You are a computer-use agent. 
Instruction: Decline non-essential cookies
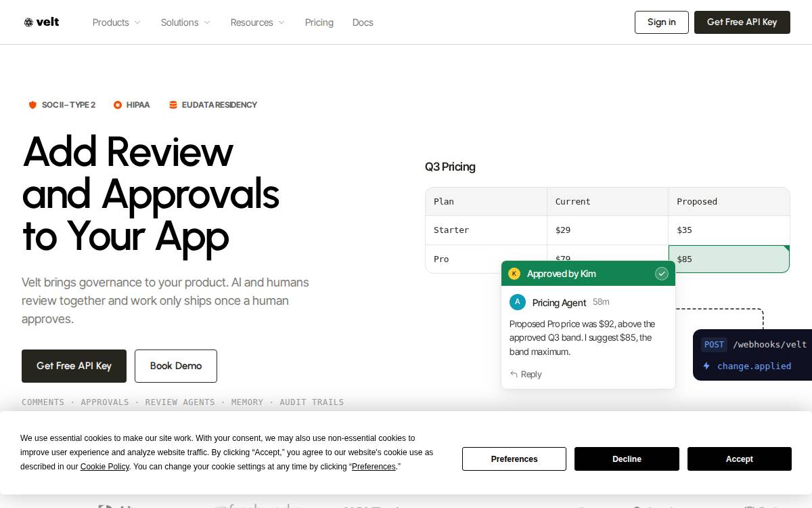click(627, 459)
